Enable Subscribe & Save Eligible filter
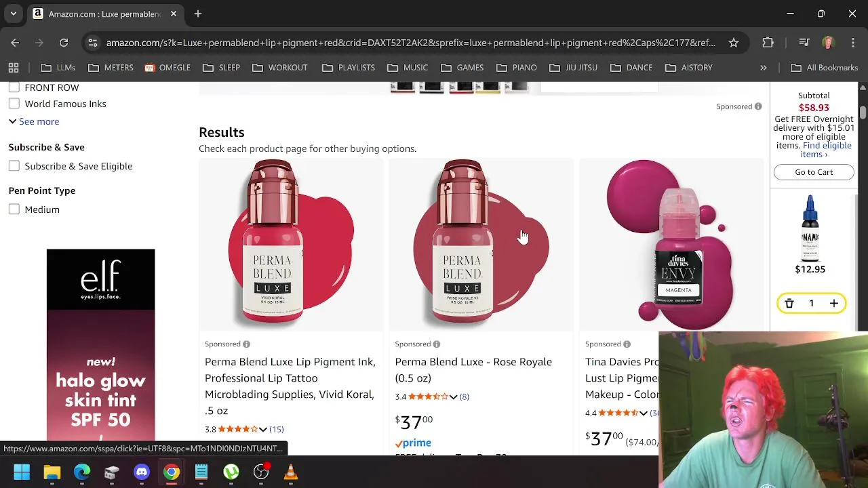The image size is (868, 488). (14, 166)
